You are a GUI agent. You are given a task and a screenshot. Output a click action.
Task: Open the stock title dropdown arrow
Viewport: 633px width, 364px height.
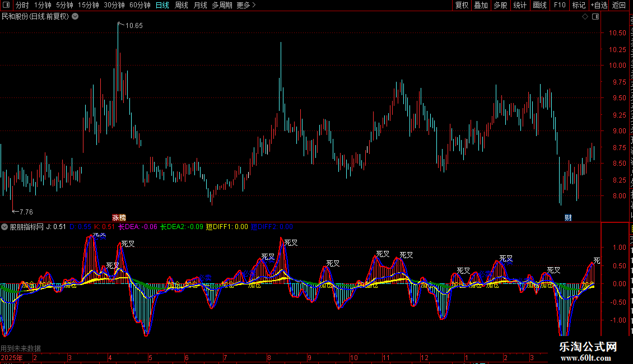pyautogui.click(x=75, y=16)
